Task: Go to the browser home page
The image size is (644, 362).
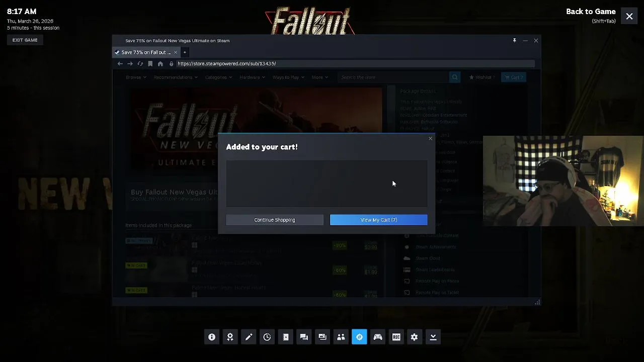Action: (x=160, y=64)
